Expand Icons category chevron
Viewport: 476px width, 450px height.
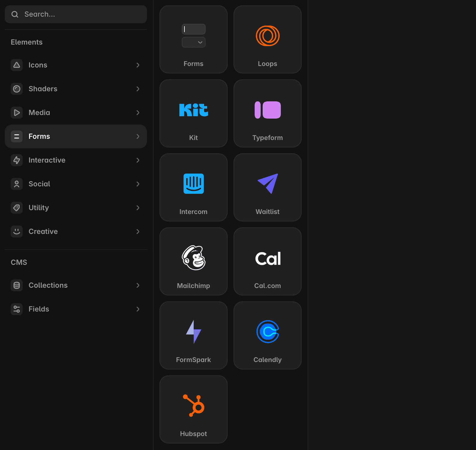coord(138,65)
